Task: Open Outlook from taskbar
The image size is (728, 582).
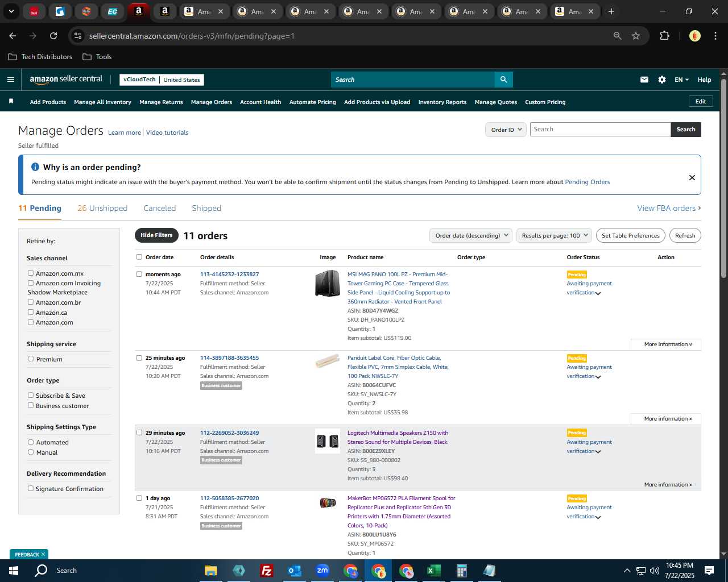Action: click(294, 571)
